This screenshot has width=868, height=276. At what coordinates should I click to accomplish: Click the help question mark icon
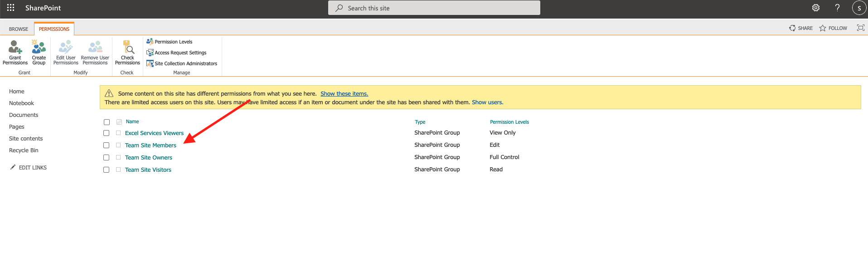coord(837,8)
